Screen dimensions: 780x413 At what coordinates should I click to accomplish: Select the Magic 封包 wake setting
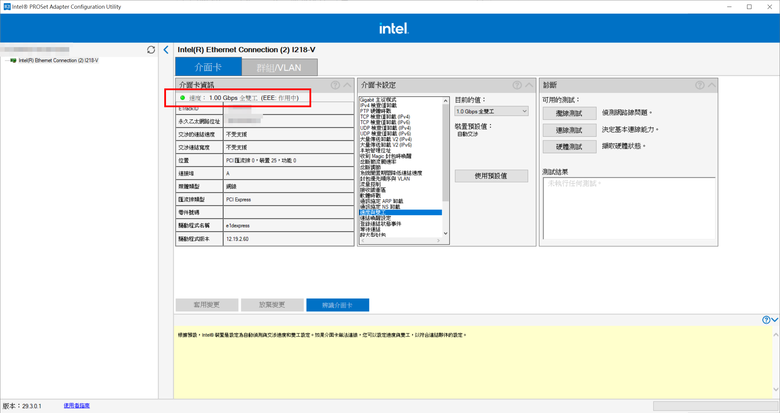(x=386, y=156)
